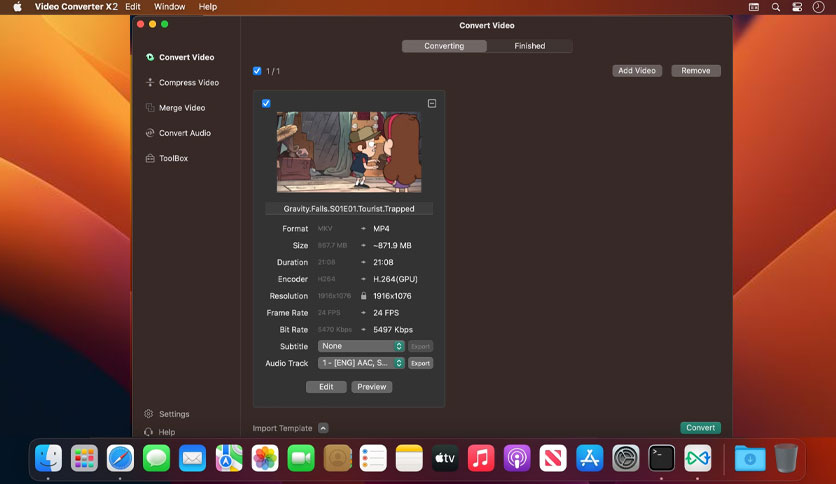Screen dimensions: 836x484
Task: Open Reminders from the Dock
Action: pos(373,458)
